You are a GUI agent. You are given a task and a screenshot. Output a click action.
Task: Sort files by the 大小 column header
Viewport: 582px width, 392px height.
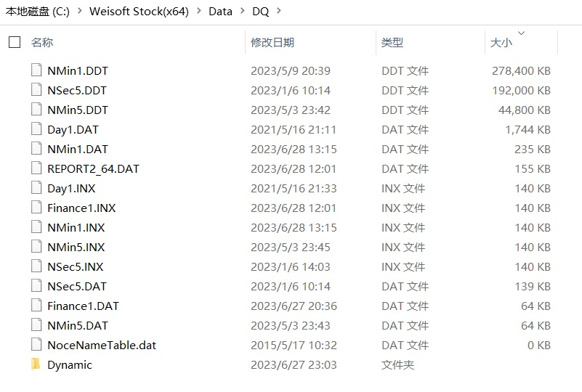[x=501, y=43]
